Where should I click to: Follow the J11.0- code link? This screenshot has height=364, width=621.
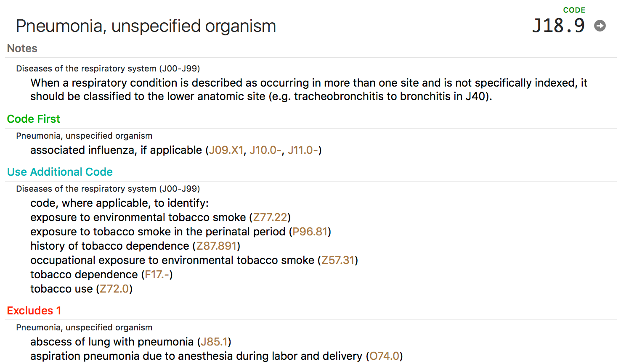(x=303, y=150)
